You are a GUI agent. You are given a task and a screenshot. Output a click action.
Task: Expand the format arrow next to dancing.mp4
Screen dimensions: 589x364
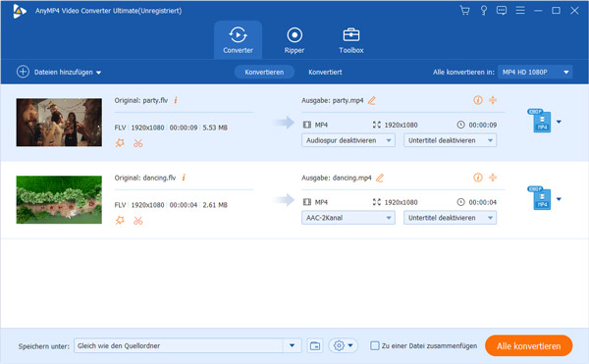click(559, 199)
